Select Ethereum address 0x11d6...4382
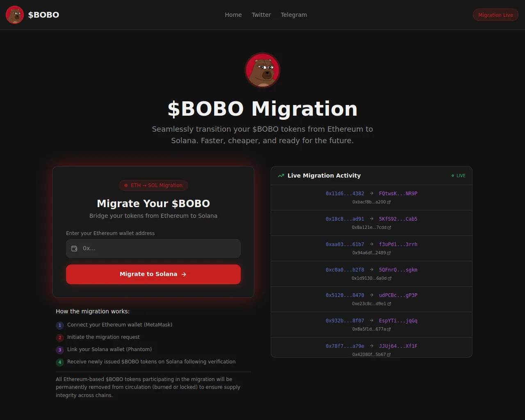This screenshot has width=525, height=420. pos(345,194)
